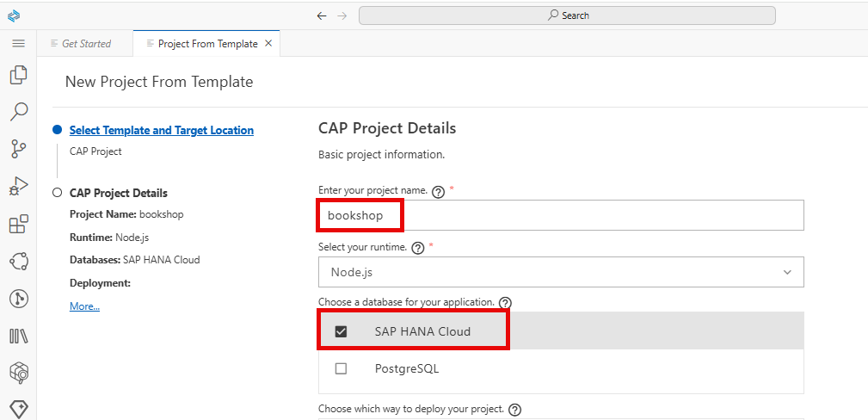
Task: Open the diamond icon at sidebar bottom
Action: pyautogui.click(x=18, y=410)
